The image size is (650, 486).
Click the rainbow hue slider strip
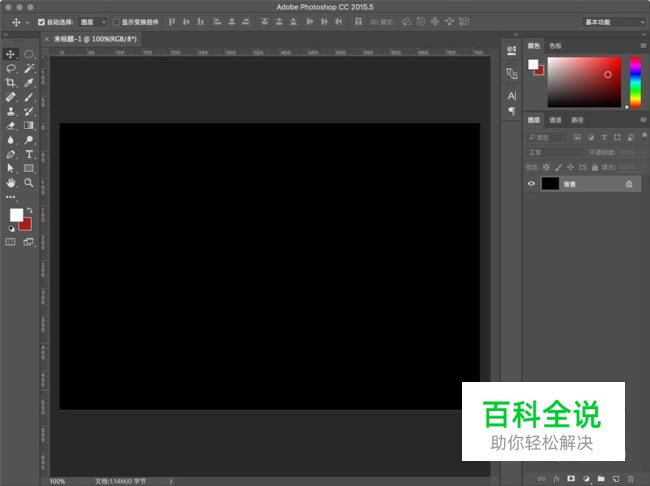[635, 80]
